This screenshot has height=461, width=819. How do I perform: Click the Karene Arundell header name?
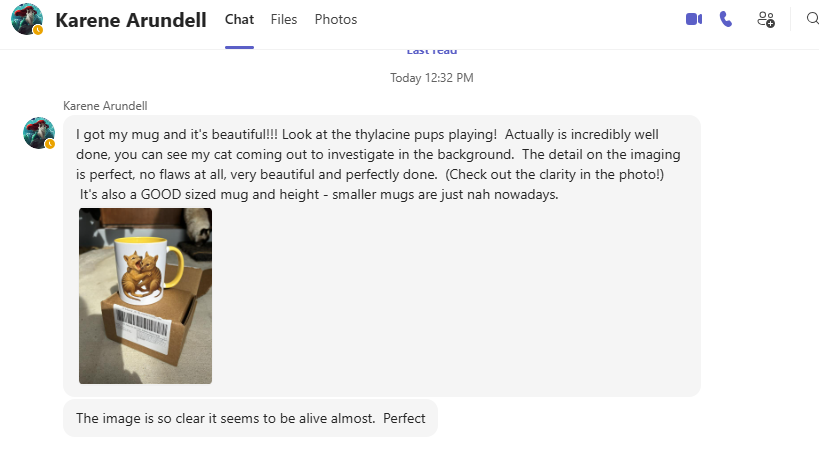click(x=131, y=20)
